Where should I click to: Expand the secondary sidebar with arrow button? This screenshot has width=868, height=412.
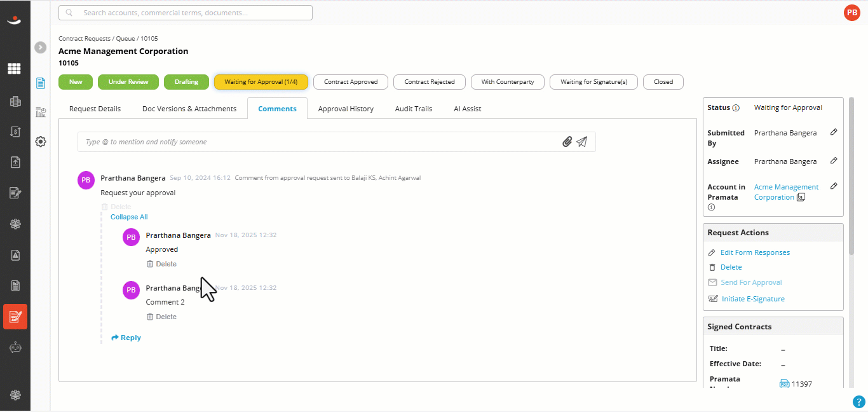[x=41, y=47]
